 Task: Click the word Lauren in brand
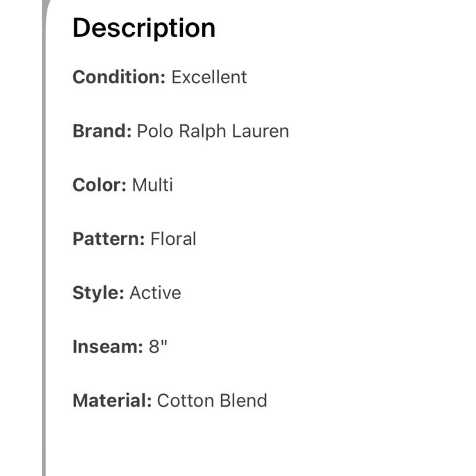[x=260, y=131]
